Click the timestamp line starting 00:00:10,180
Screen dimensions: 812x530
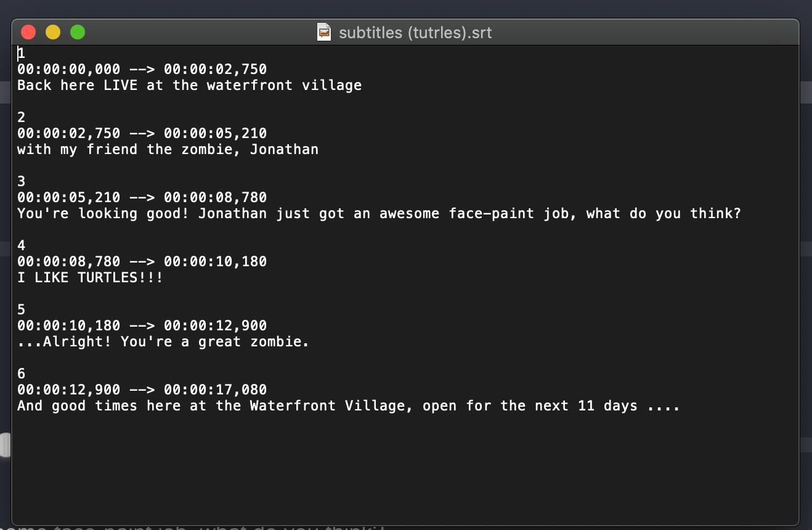[x=142, y=325]
